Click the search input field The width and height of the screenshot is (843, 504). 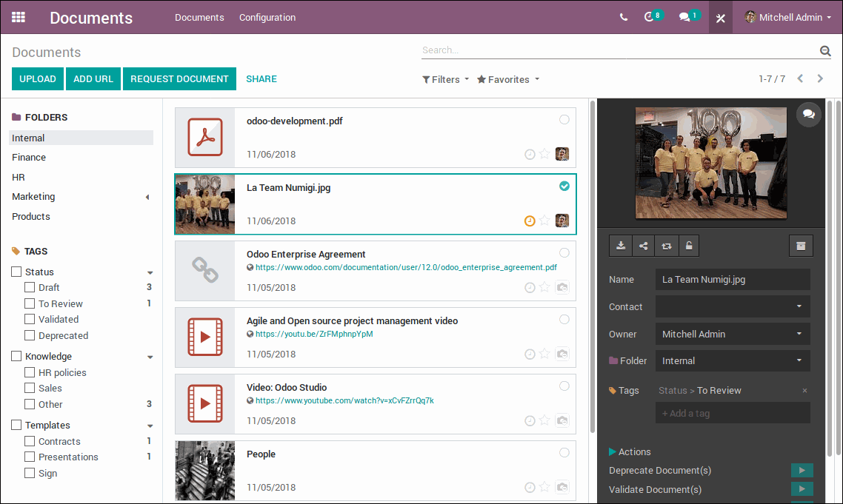tap(619, 50)
